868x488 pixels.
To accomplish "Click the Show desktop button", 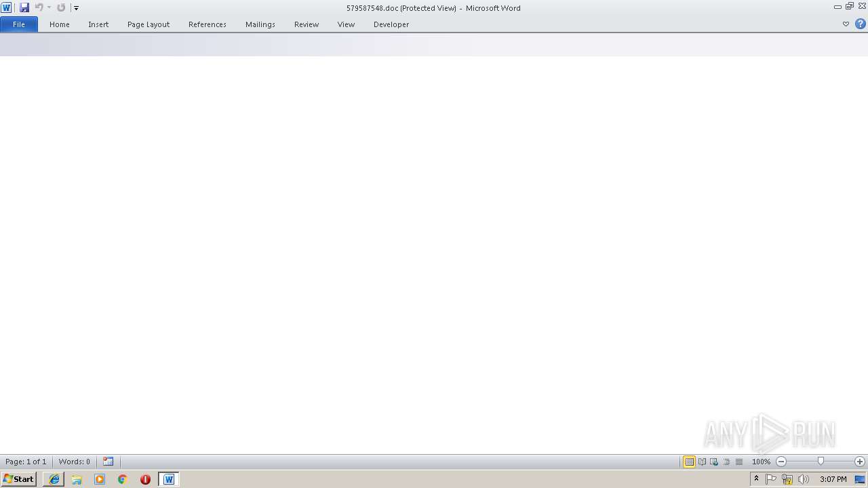I will point(860,479).
